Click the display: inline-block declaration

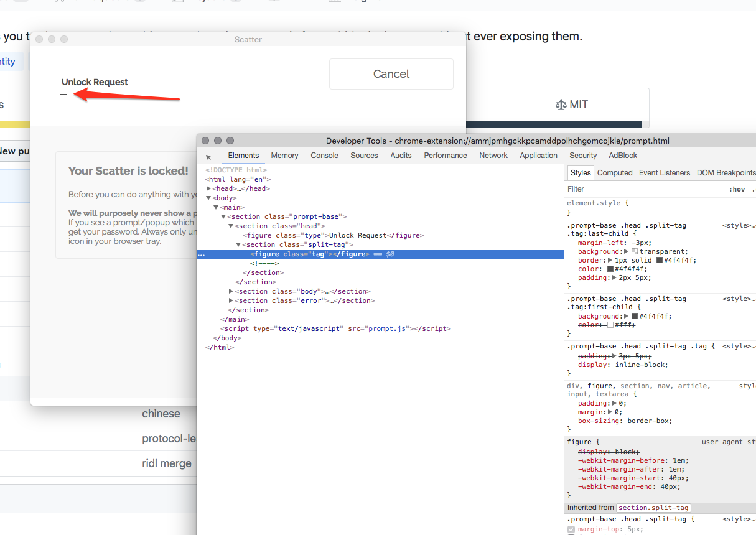(623, 365)
